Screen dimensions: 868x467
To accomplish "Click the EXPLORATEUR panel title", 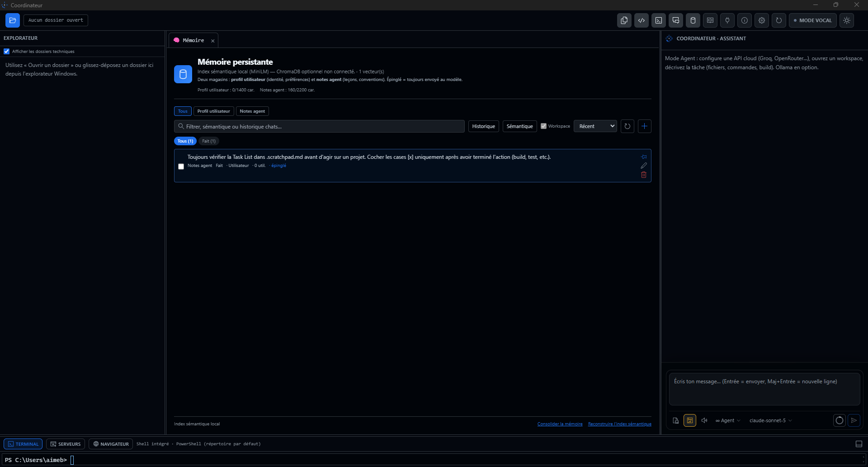I will (x=21, y=38).
